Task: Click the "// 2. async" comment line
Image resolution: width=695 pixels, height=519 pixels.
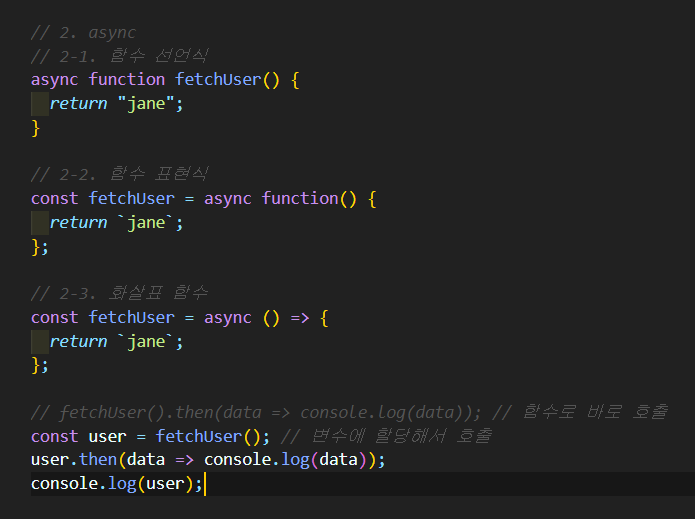Action: (x=83, y=32)
